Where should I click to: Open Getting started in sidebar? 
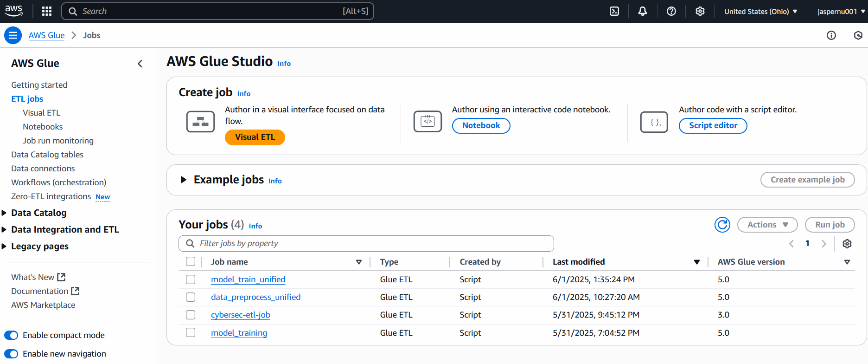coord(39,85)
